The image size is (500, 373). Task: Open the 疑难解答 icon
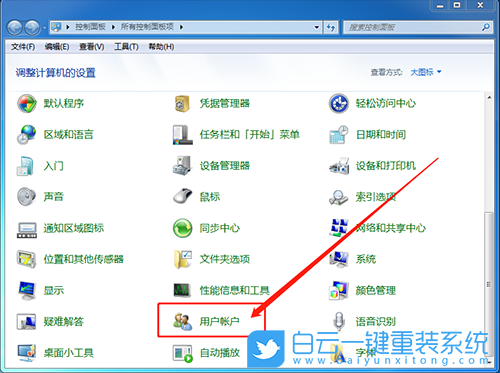26,322
